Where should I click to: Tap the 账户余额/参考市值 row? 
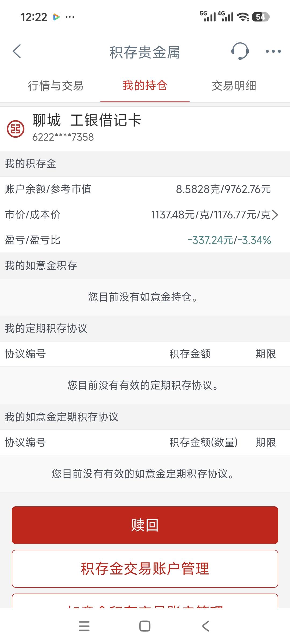point(145,189)
